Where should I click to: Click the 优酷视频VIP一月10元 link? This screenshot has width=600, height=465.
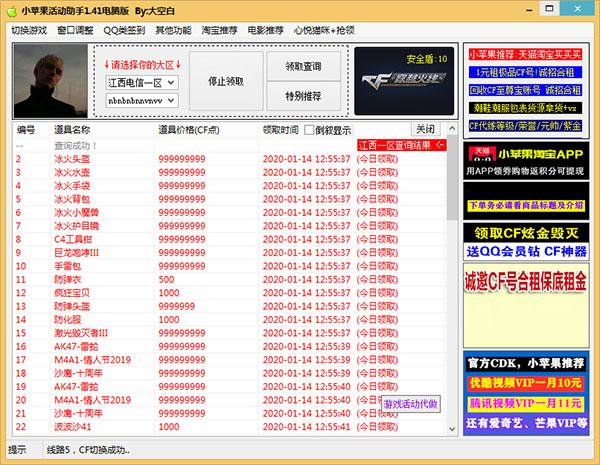pyautogui.click(x=526, y=383)
